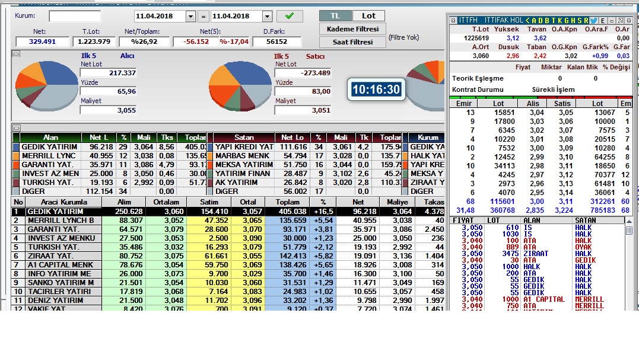The width and height of the screenshot is (639, 364).
Task: Select the INFO YATIRIM ME row
Action: (x=228, y=274)
